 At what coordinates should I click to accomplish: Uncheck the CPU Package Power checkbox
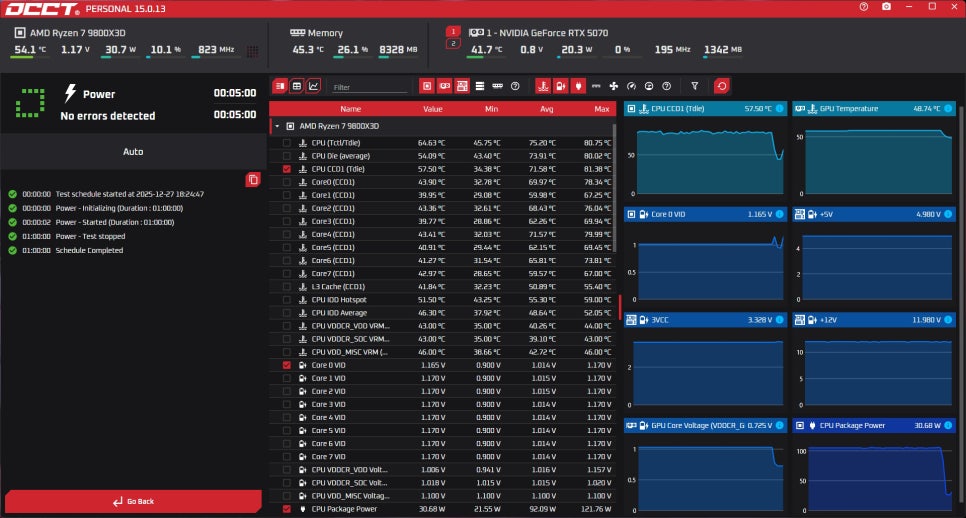287,509
